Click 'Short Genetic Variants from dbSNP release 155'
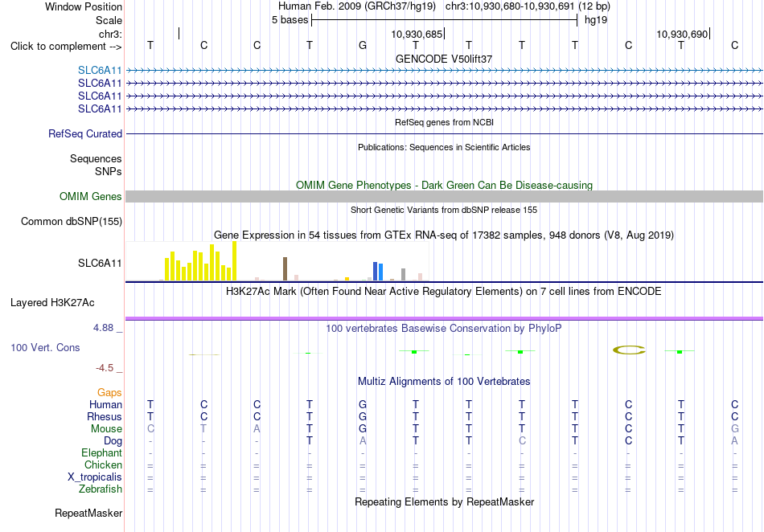This screenshot has height=532, width=764. [x=444, y=210]
